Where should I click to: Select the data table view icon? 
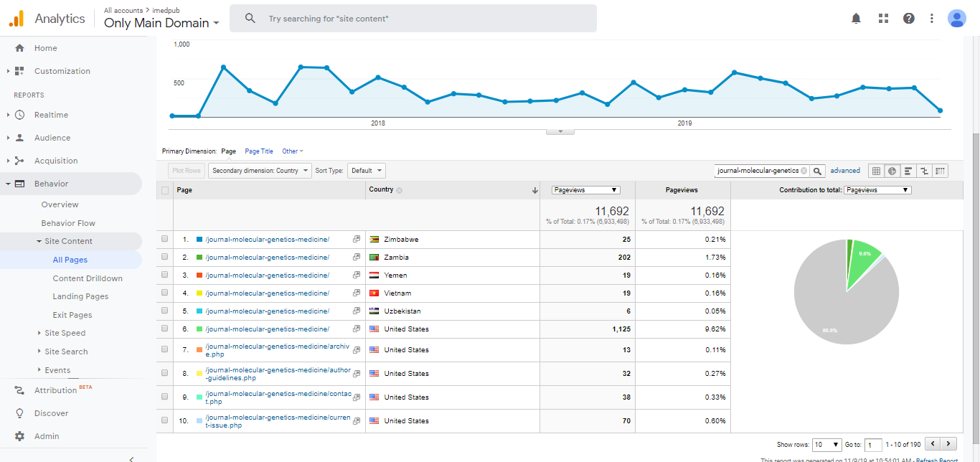point(876,171)
